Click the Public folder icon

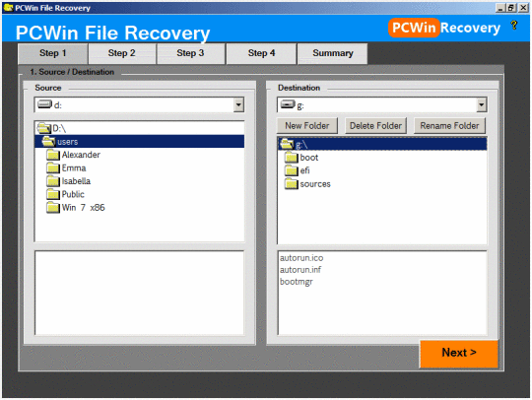[x=53, y=194]
